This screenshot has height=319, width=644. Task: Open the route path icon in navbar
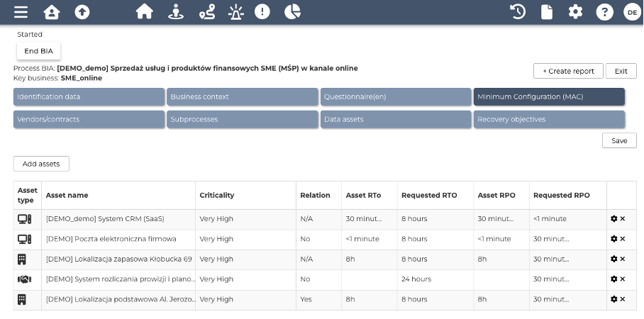pyautogui.click(x=206, y=12)
